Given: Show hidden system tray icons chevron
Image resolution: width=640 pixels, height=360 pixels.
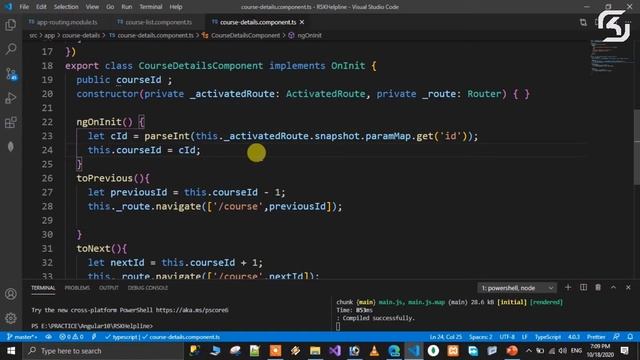Looking at the screenshot, I should (x=529, y=351).
